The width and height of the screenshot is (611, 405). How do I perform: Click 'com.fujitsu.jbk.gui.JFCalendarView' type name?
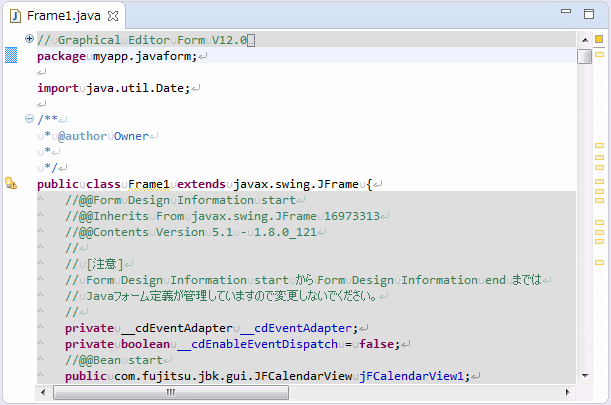click(233, 376)
